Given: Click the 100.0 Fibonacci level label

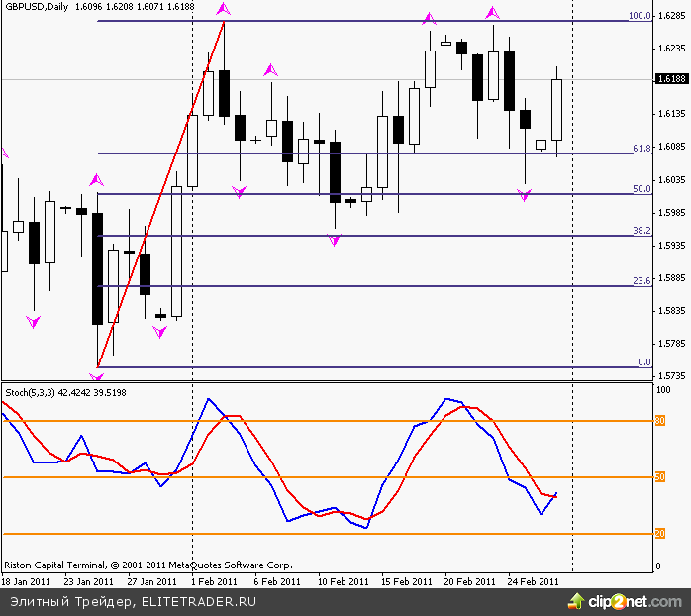Looking at the screenshot, I should click(x=640, y=16).
